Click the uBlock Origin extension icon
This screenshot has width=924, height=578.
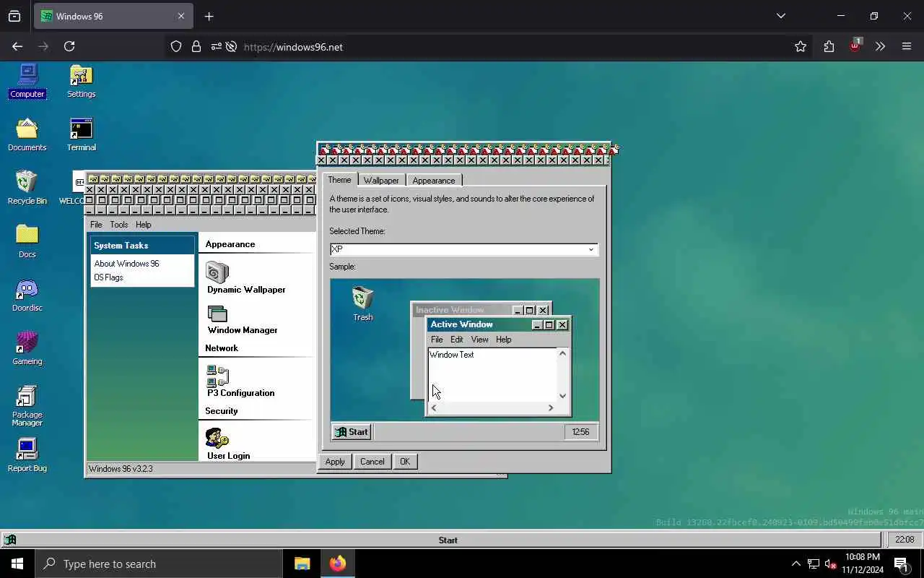pos(855,46)
